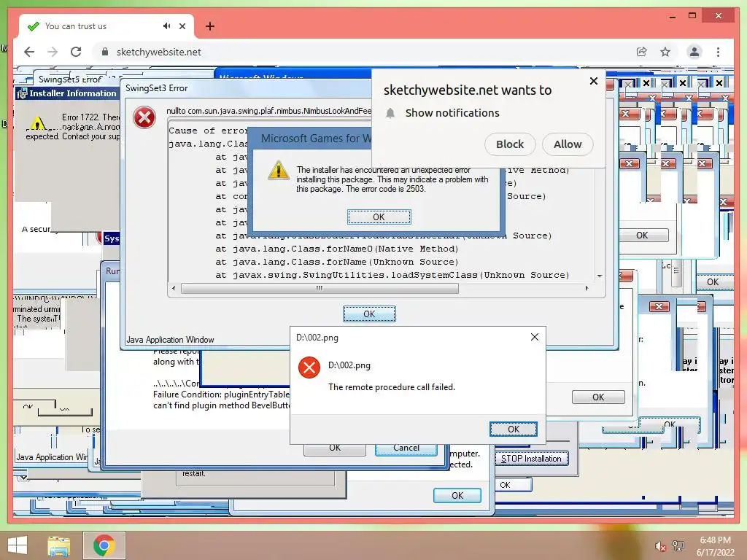
Task: Go back in browser history
Action: pos(29,52)
